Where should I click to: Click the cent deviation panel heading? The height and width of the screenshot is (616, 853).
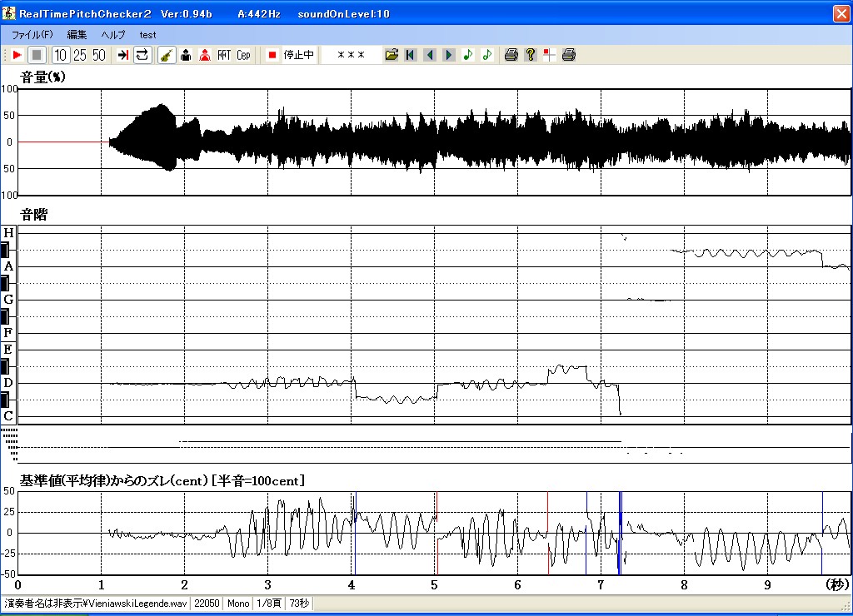coord(162,480)
